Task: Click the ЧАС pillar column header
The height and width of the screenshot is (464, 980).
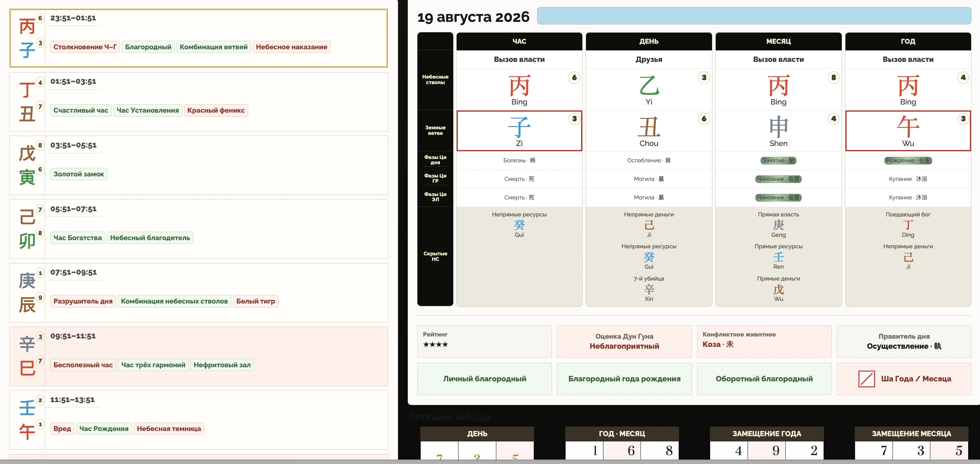Action: tap(519, 42)
